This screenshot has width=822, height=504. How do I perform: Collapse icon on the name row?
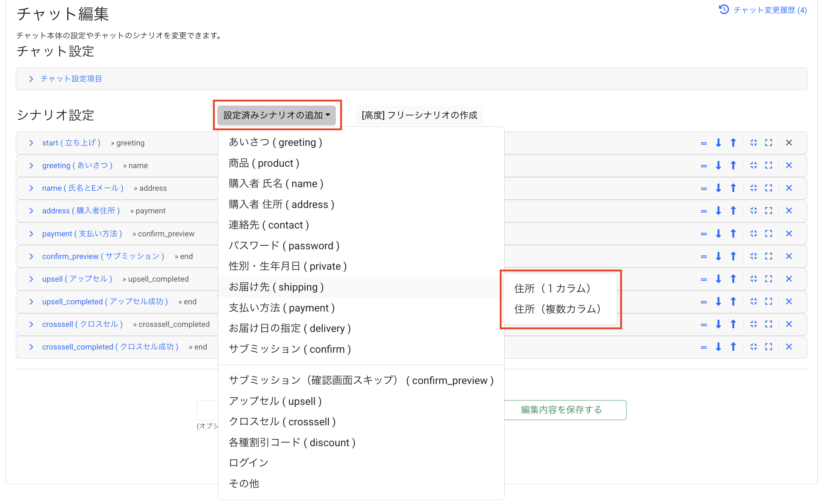(754, 188)
